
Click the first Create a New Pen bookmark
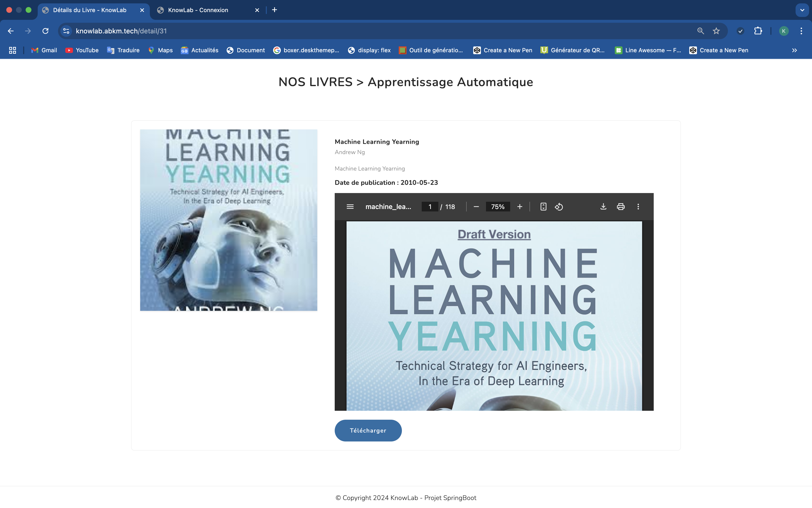point(503,50)
